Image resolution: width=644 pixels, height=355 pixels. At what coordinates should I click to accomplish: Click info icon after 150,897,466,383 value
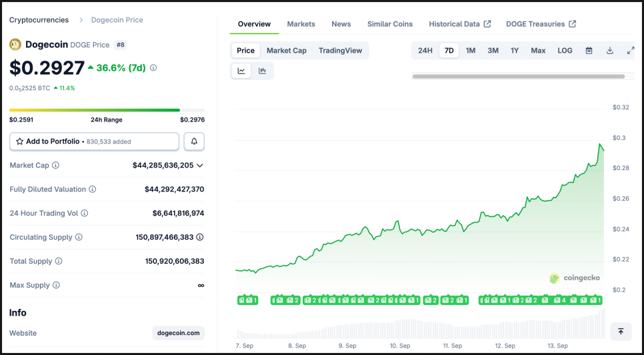tap(200, 237)
